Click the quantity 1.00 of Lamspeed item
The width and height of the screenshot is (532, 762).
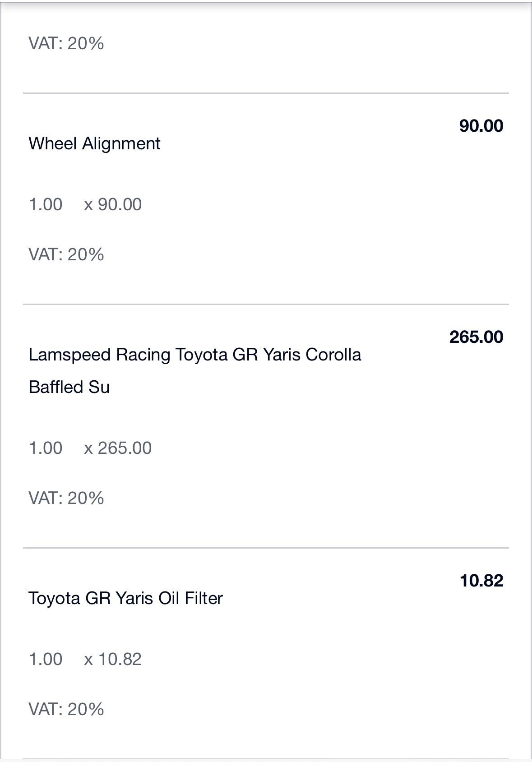click(46, 448)
